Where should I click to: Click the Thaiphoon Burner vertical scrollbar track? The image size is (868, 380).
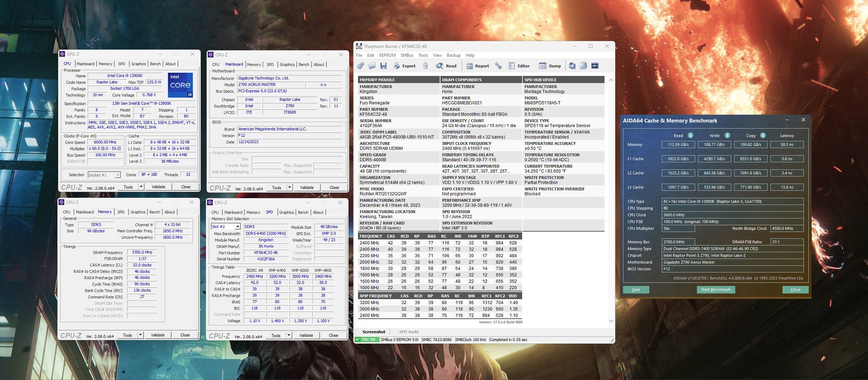click(x=611, y=201)
